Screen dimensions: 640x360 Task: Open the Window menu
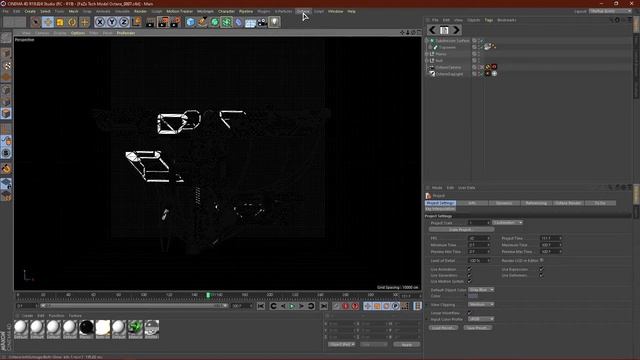tap(336, 11)
